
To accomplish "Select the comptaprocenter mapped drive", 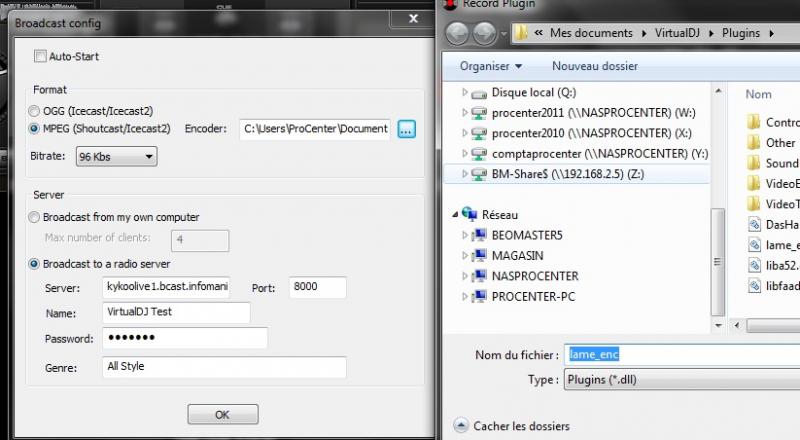I will (585, 153).
